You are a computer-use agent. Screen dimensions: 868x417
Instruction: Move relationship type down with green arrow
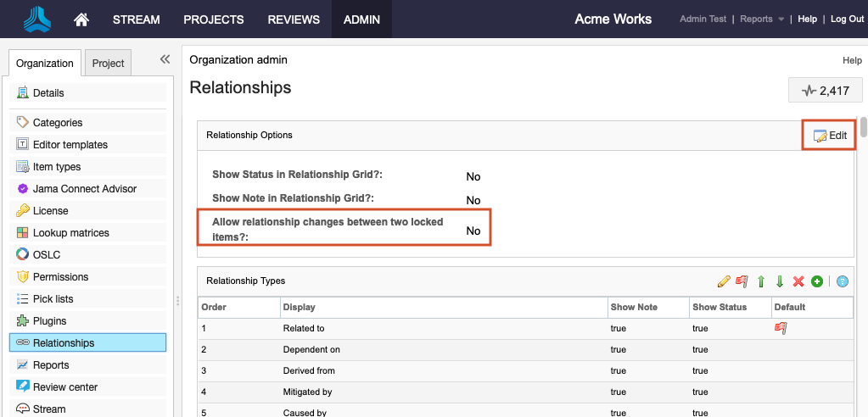coord(779,281)
